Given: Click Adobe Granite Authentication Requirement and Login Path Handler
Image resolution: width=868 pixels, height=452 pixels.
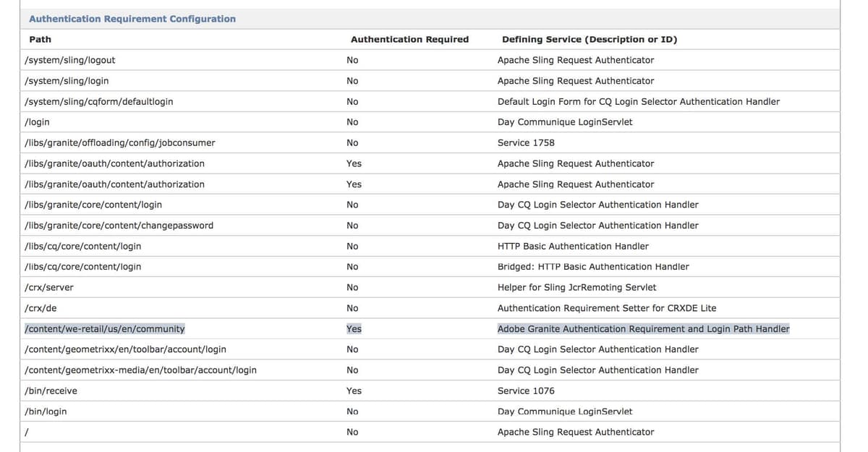Looking at the screenshot, I should coord(643,328).
